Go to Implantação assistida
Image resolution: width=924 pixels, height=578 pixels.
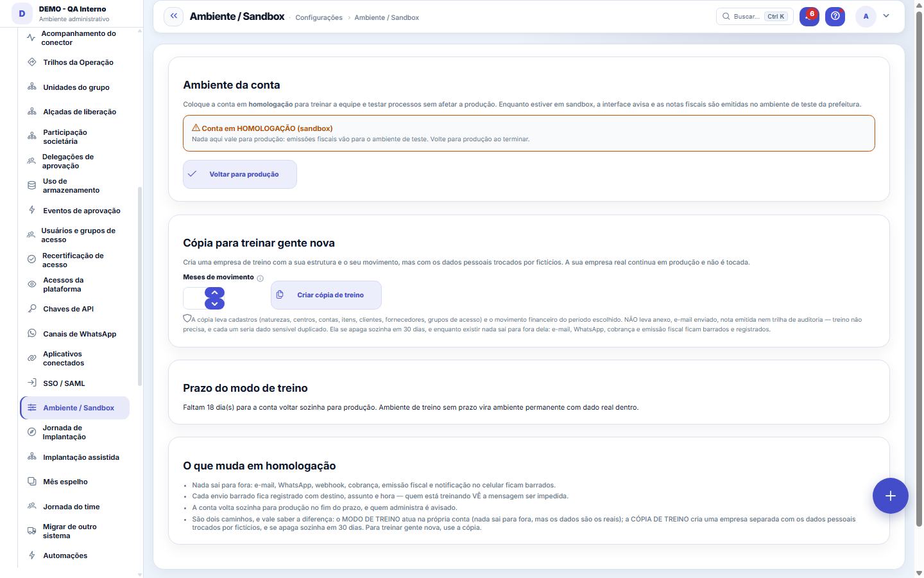click(76, 457)
